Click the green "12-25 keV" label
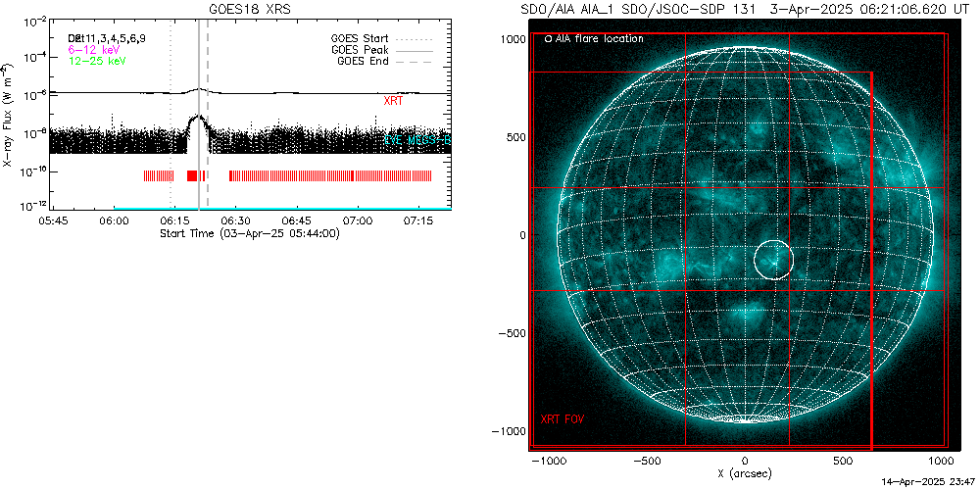The height and width of the screenshot is (490, 980). [x=97, y=61]
